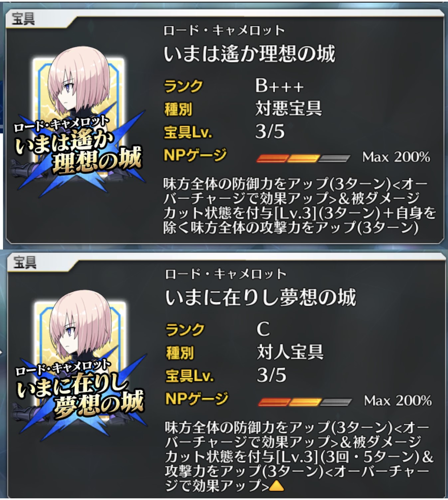Viewport: 448px width, 500px height.
Task: Tap the lower panel's Max 200% label
Action: point(398,401)
